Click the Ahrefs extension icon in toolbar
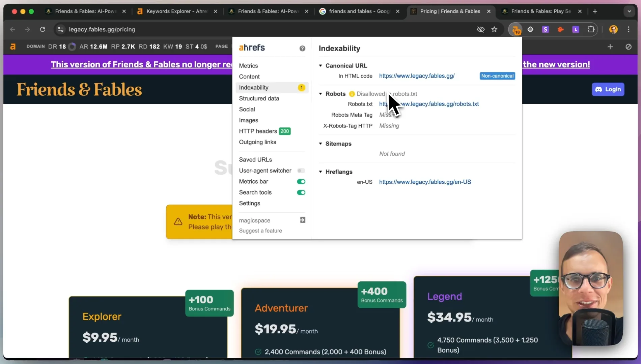Viewport: 641px width, 364px height. [x=515, y=30]
